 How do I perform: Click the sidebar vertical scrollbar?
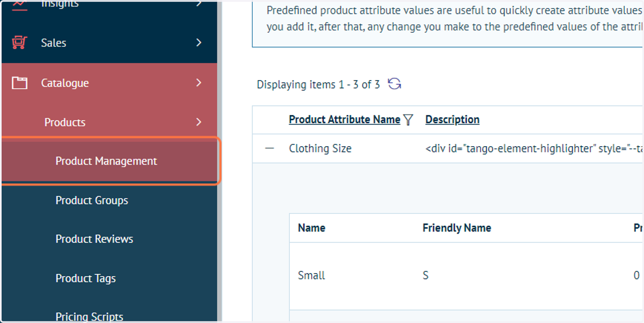click(219, 161)
